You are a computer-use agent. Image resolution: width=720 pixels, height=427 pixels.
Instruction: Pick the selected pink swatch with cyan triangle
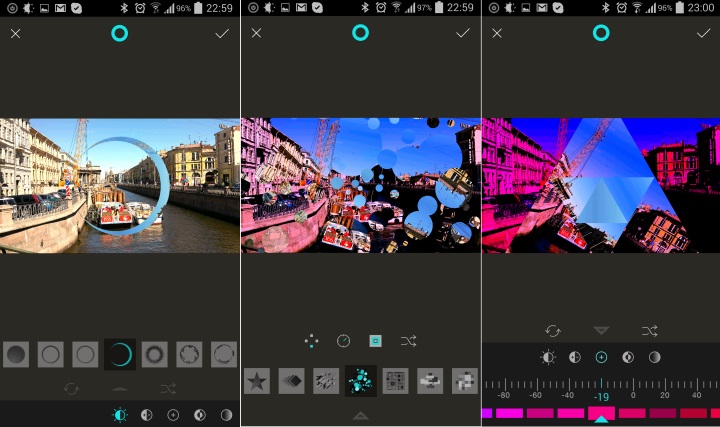click(x=601, y=413)
